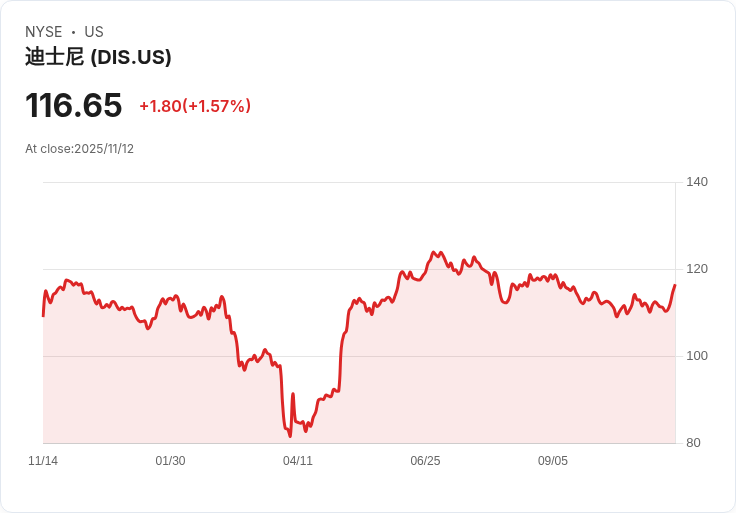This screenshot has height=513, width=736.
Task: Click the leftmost start of the price line
Action: click(x=43, y=316)
